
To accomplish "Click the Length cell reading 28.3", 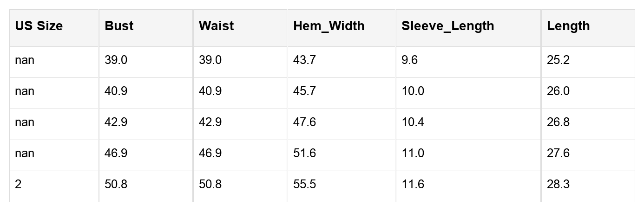I will [x=558, y=185].
